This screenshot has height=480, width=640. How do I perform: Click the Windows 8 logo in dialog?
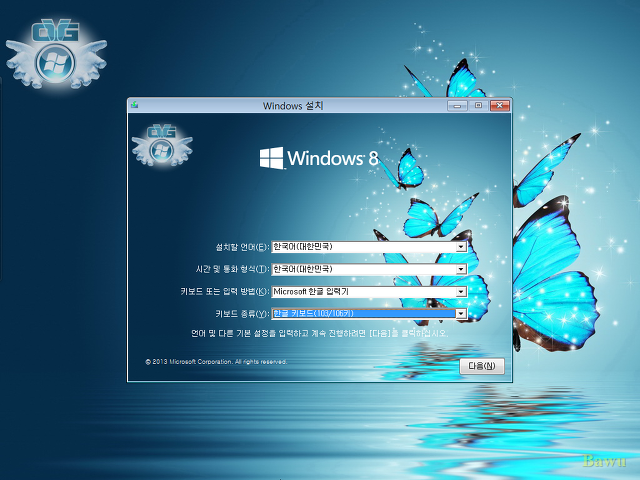tap(319, 158)
